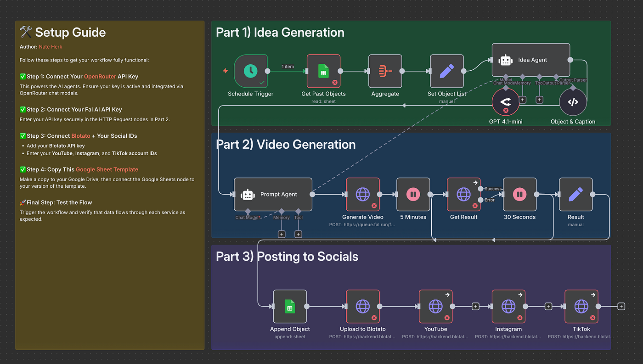Click the Idea Agent robot node

click(531, 60)
